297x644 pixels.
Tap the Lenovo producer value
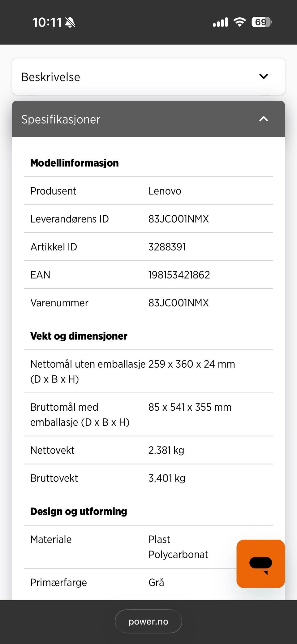pos(165,191)
